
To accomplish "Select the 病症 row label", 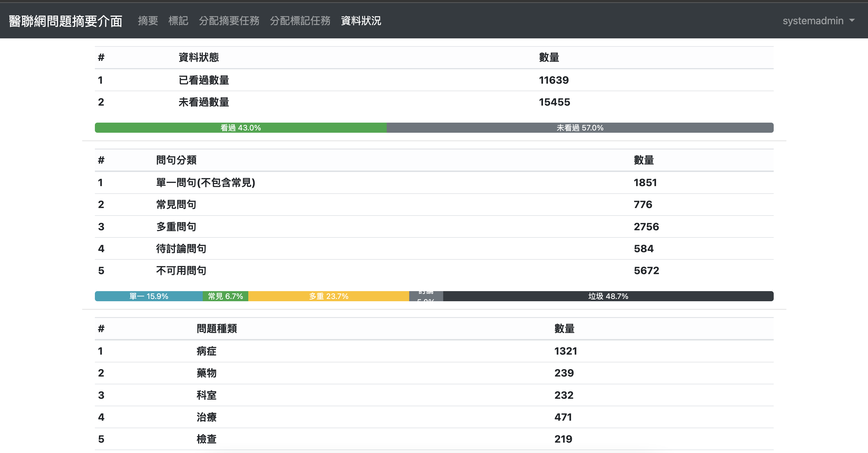I will click(x=206, y=351).
